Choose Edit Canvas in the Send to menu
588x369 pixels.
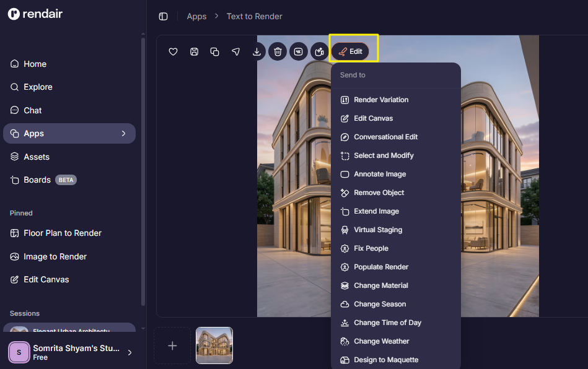[x=396, y=118]
